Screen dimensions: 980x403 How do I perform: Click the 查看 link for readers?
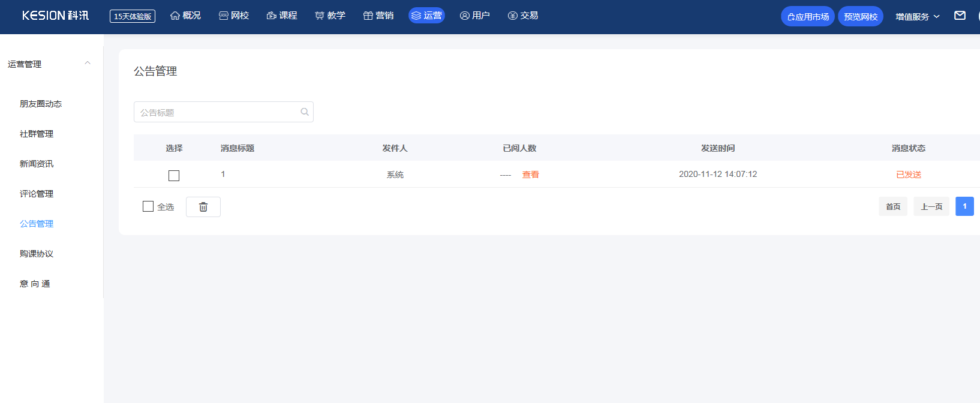pos(530,175)
